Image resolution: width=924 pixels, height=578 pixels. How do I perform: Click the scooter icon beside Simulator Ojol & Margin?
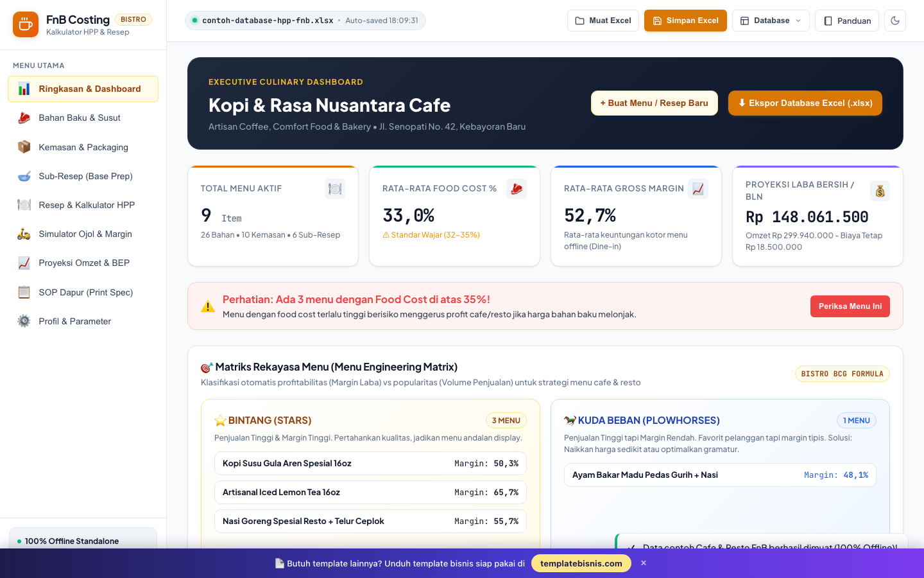(24, 234)
